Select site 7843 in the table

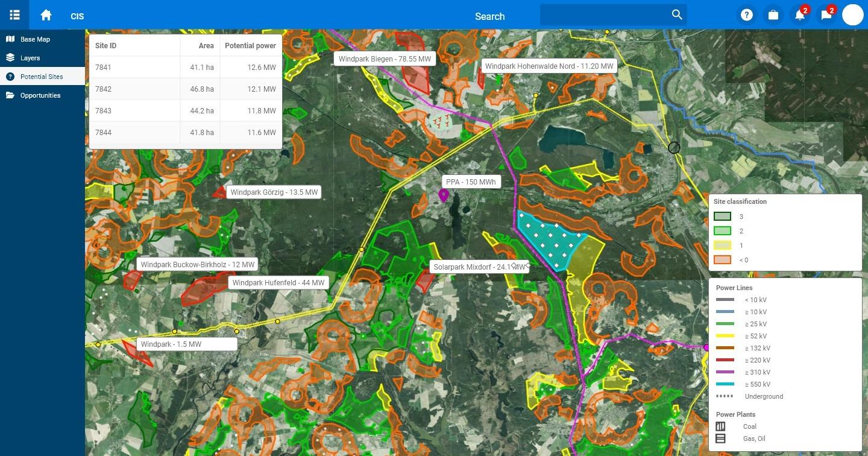point(186,111)
